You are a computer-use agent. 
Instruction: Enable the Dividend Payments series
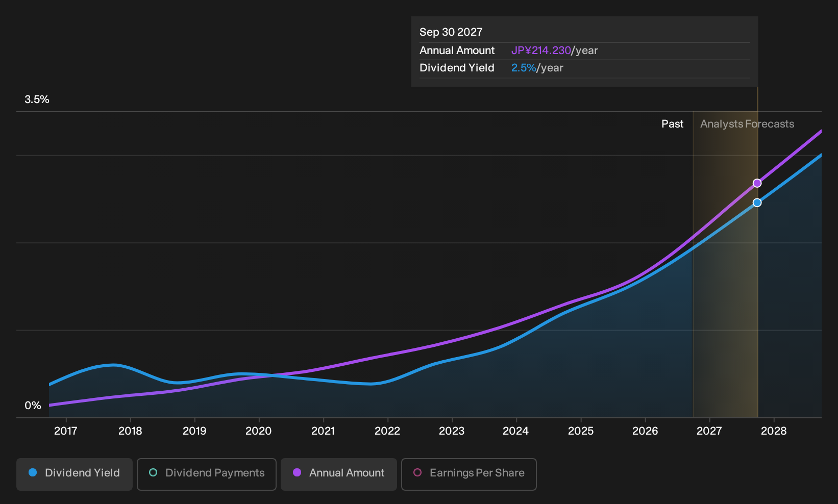point(207,474)
